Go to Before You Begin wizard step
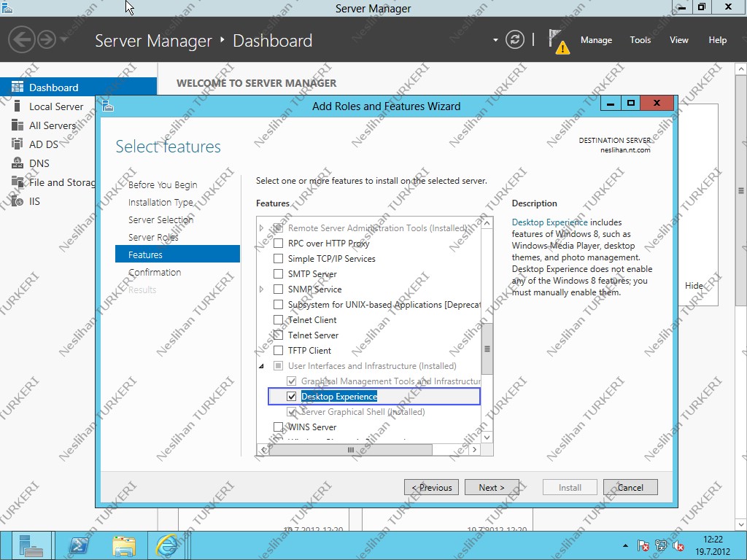Viewport: 747px width, 560px height. point(163,184)
